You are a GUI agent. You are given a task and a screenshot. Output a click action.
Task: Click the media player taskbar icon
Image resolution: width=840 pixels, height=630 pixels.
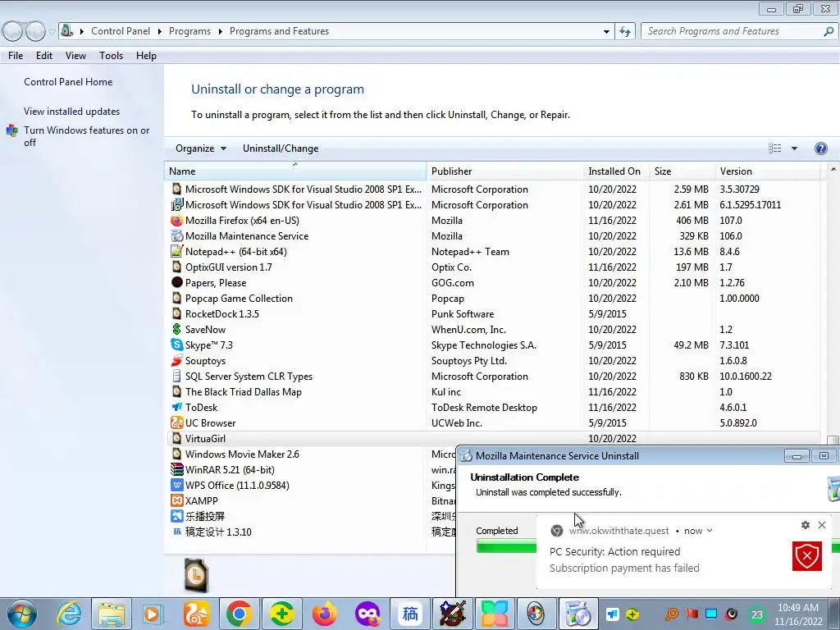tap(153, 614)
